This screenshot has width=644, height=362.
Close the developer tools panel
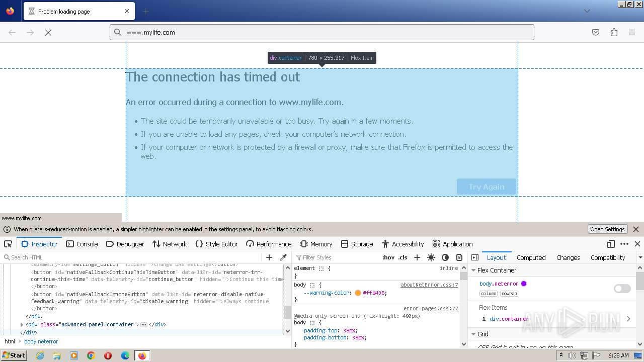(637, 244)
